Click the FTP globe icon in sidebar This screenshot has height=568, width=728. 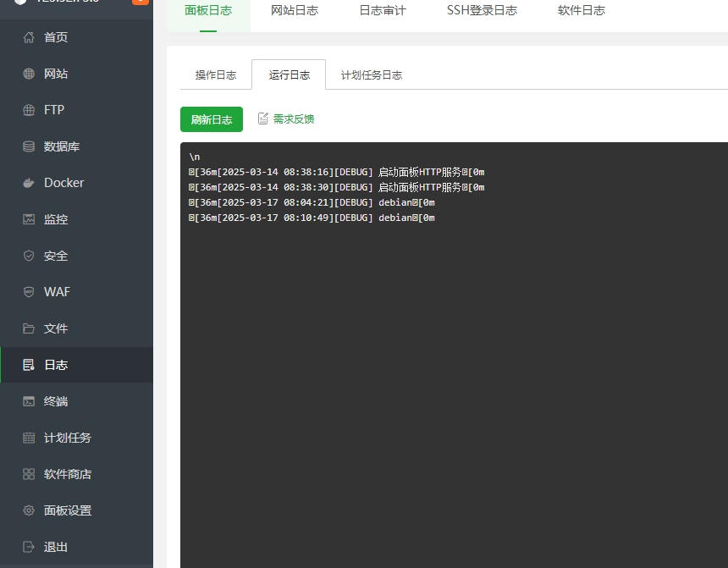coord(29,110)
